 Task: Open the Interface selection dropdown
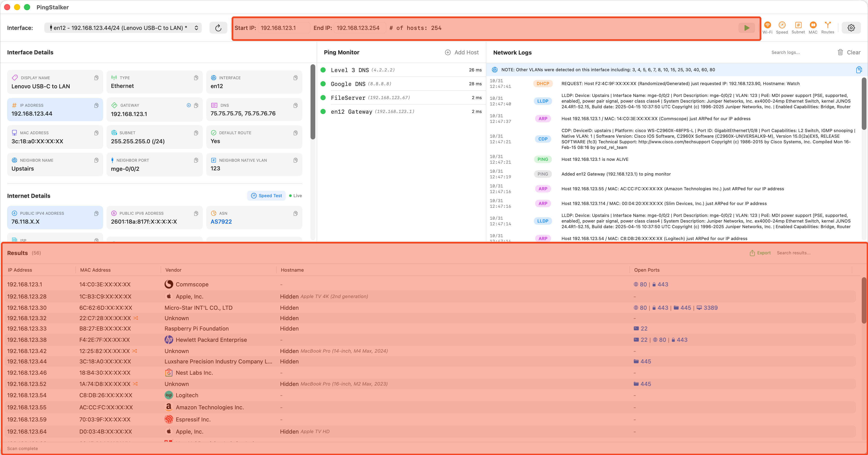point(123,28)
